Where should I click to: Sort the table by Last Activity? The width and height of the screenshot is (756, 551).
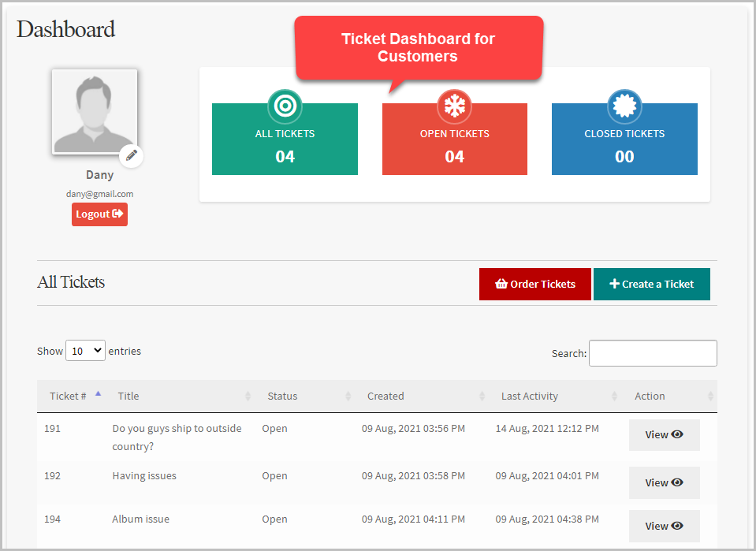[x=529, y=396]
